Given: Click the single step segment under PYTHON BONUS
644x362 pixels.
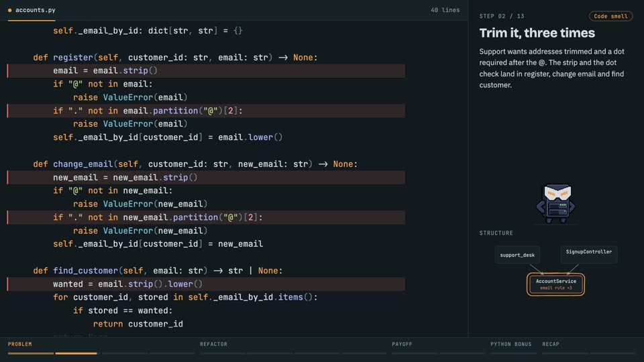Looking at the screenshot, I should (x=513, y=353).
